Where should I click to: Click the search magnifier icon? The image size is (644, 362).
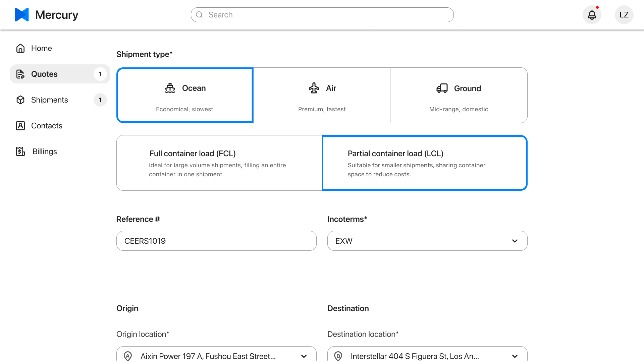point(199,15)
